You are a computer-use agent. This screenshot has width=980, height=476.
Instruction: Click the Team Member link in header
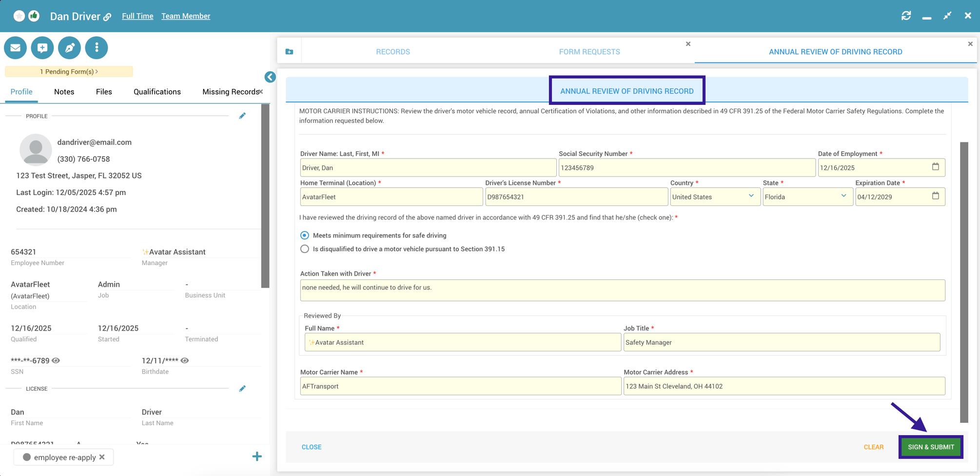coord(186,16)
